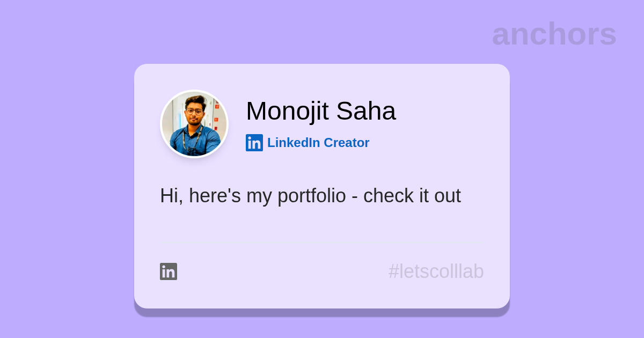Click the blue LinkedIn icon beside Creator label
Image resolution: width=644 pixels, height=338 pixels.
(x=254, y=143)
